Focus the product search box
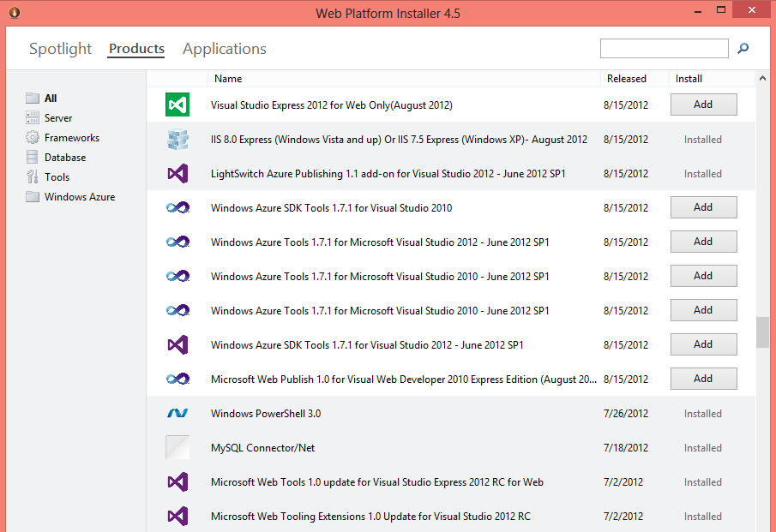 (665, 49)
